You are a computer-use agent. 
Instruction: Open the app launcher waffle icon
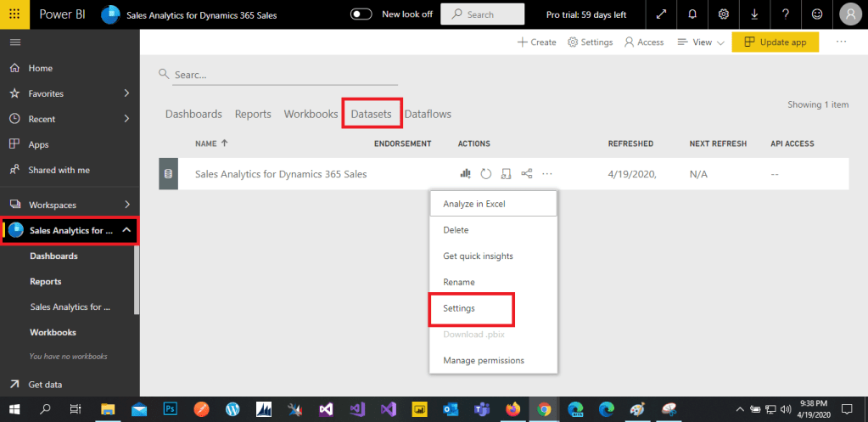pos(15,14)
